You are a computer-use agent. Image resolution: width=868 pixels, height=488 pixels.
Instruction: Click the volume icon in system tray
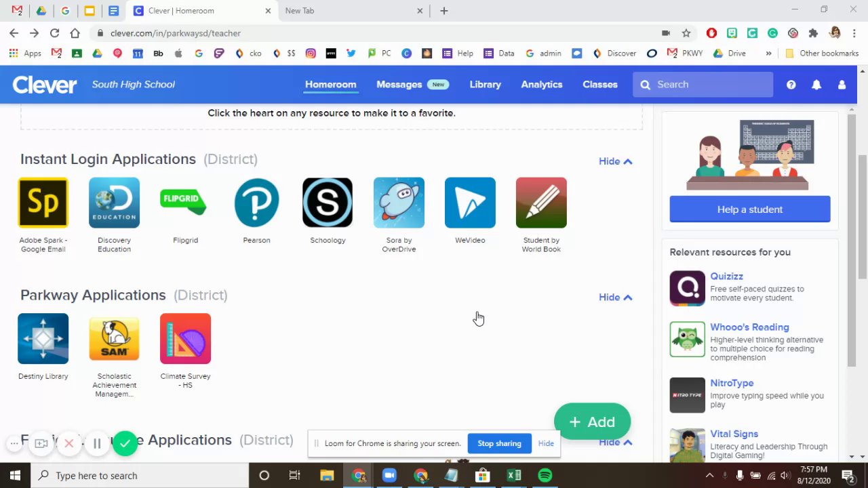tap(785, 475)
